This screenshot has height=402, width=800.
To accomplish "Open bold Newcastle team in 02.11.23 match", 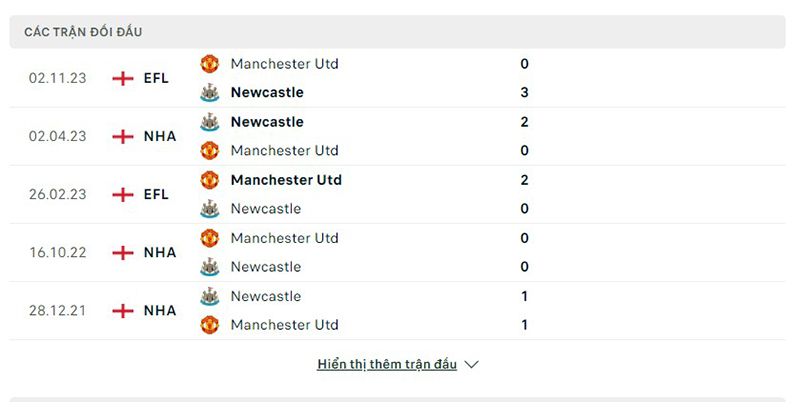I will 266,93.
